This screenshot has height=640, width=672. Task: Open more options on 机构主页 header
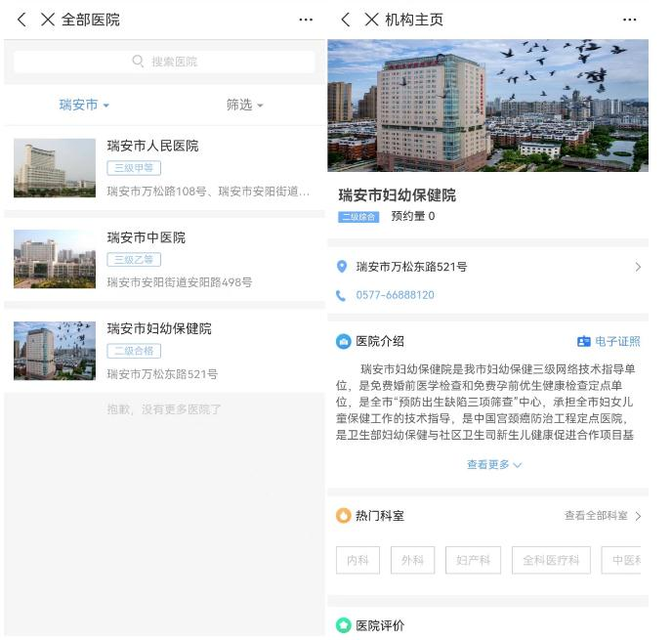click(629, 20)
